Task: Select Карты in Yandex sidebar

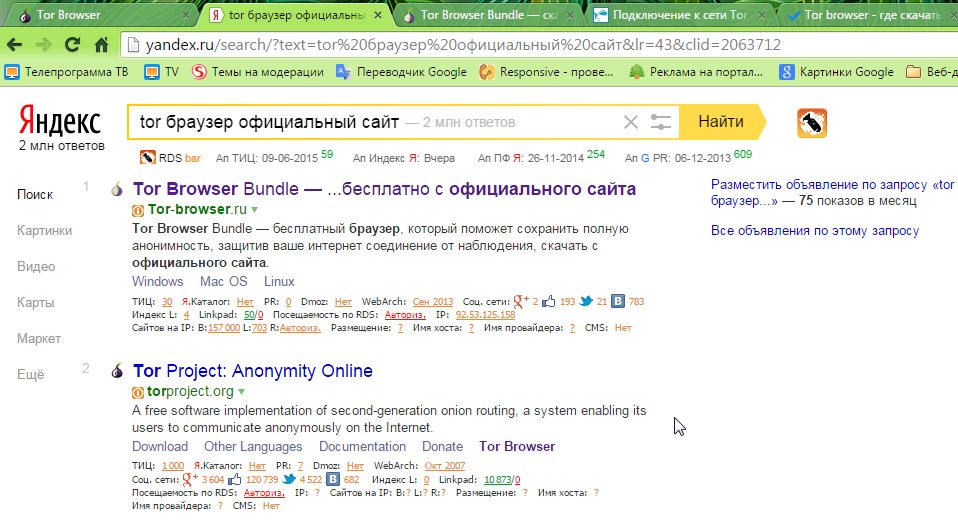Action: (x=35, y=302)
